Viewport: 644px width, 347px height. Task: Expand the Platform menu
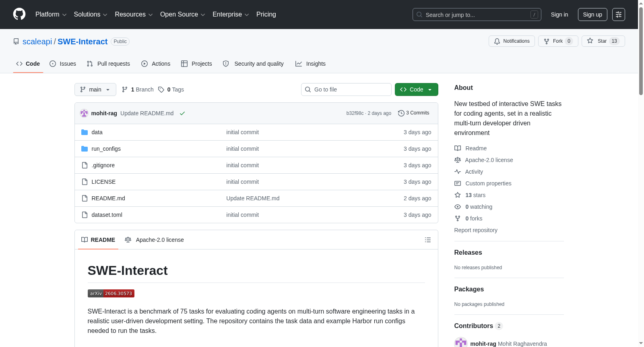[51, 15]
